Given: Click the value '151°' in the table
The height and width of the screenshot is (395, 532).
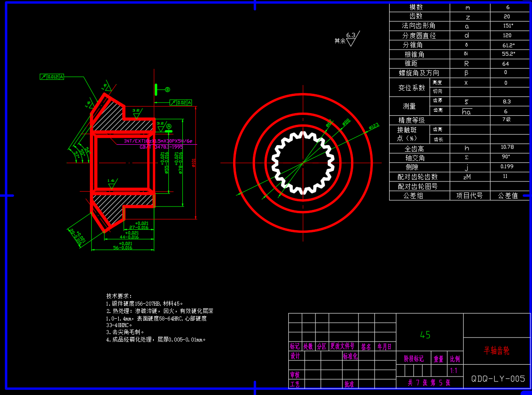Looking at the screenshot, I should [508, 26].
